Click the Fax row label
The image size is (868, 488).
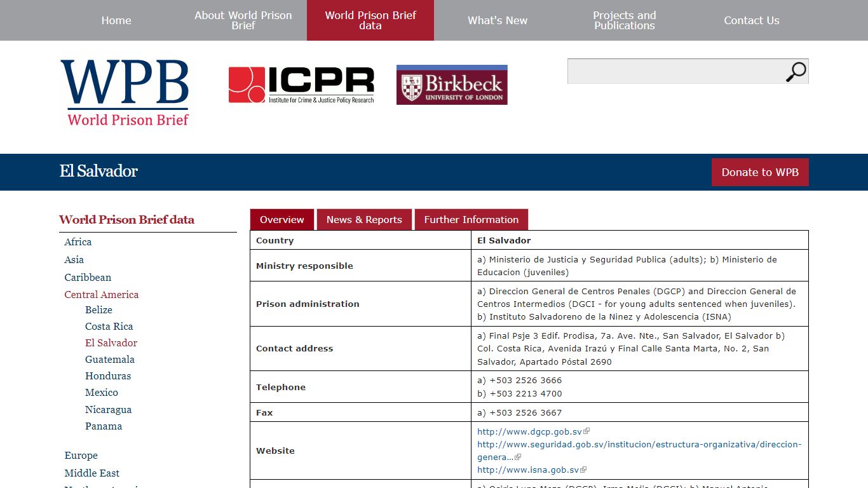pos(264,413)
